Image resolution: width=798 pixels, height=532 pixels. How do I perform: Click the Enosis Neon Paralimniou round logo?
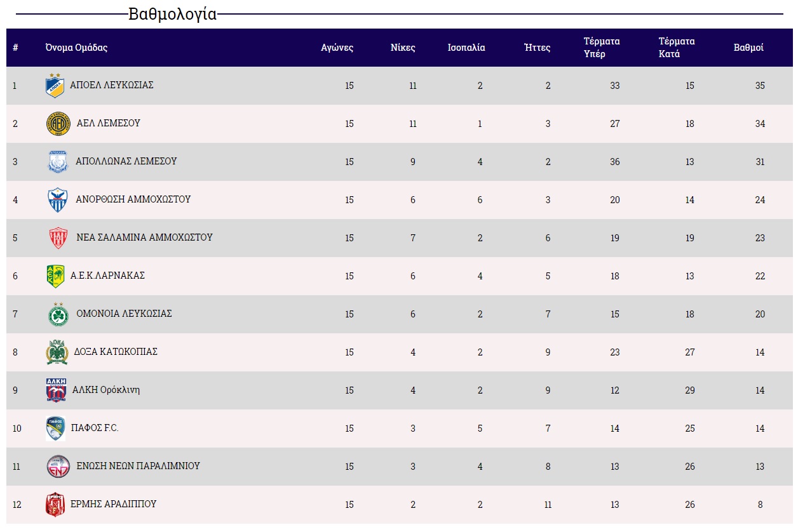click(x=58, y=467)
